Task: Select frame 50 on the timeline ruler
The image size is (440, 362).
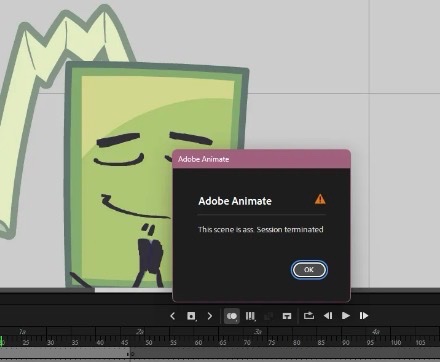Action: point(149,342)
